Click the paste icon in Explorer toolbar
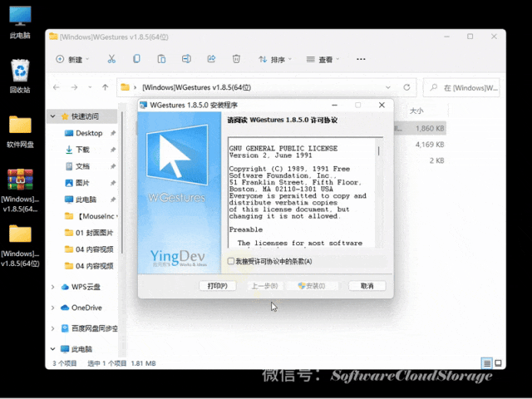The height and width of the screenshot is (399, 532). [161, 59]
